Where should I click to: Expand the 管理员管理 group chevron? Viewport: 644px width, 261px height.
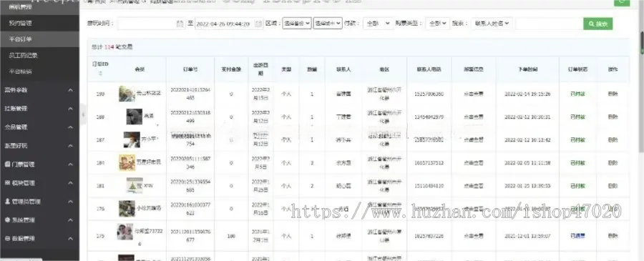coord(71,202)
